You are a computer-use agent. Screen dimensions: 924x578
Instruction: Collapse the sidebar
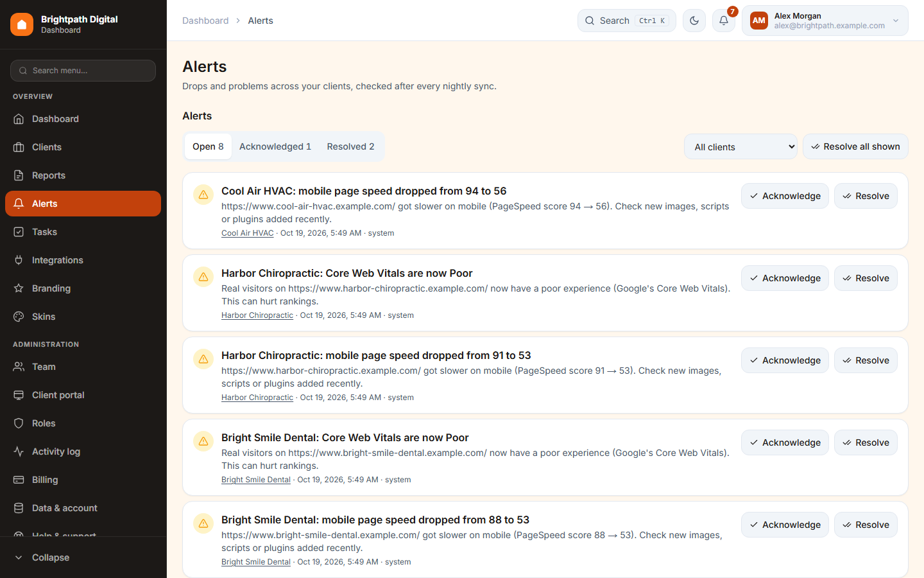pyautogui.click(x=83, y=557)
